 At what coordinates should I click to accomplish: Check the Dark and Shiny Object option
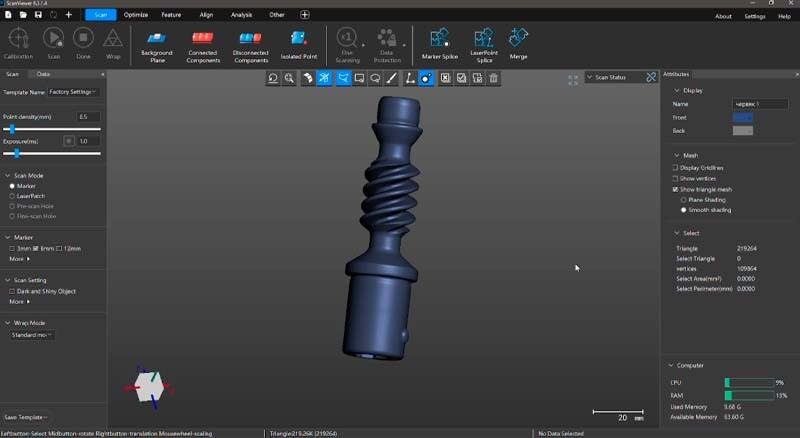[12, 291]
